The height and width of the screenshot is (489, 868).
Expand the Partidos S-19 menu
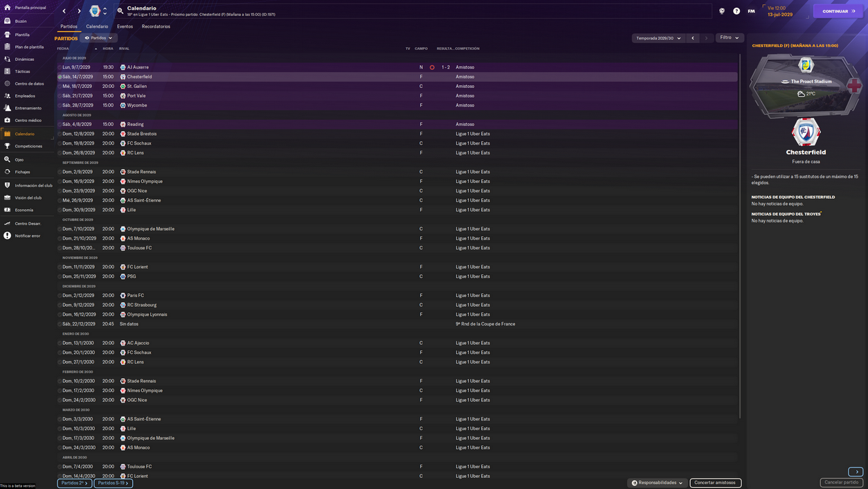pos(114,483)
